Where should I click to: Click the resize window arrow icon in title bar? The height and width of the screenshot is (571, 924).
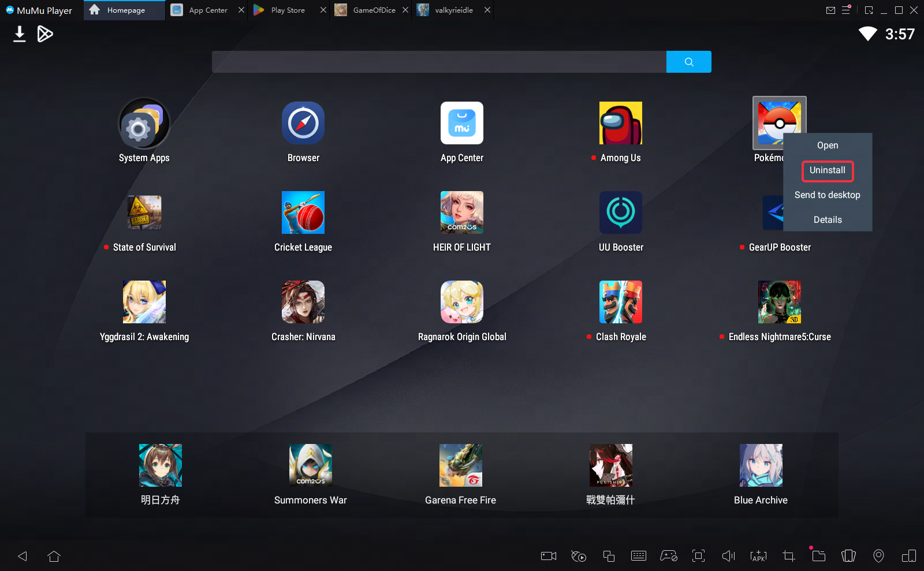(x=869, y=10)
